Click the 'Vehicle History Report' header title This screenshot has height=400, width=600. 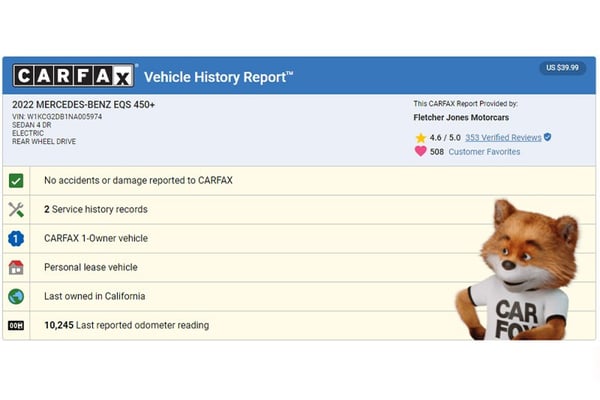click(x=218, y=77)
